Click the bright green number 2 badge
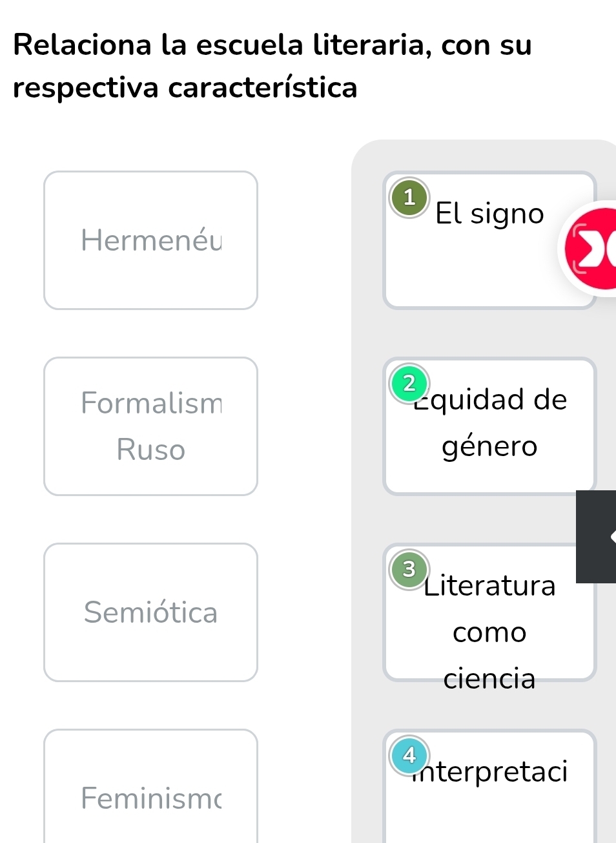This screenshot has height=843, width=616. 409,383
